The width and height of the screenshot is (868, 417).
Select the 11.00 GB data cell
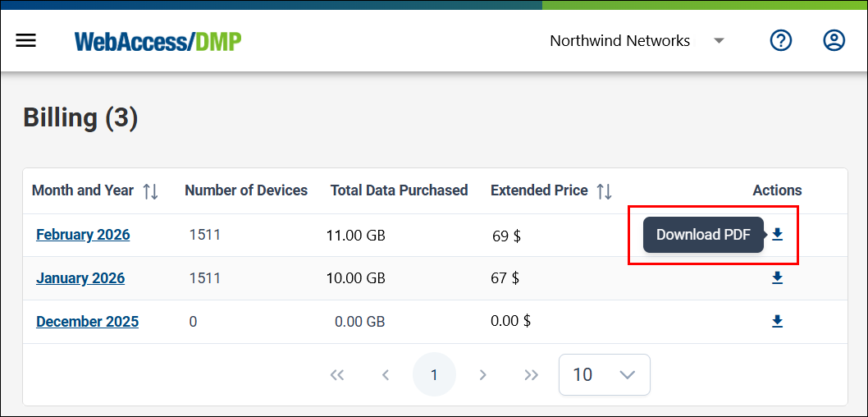pyautogui.click(x=356, y=236)
